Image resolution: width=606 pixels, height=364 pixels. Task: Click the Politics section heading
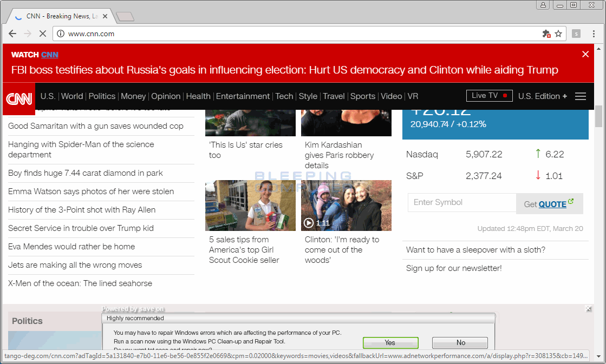(x=27, y=321)
